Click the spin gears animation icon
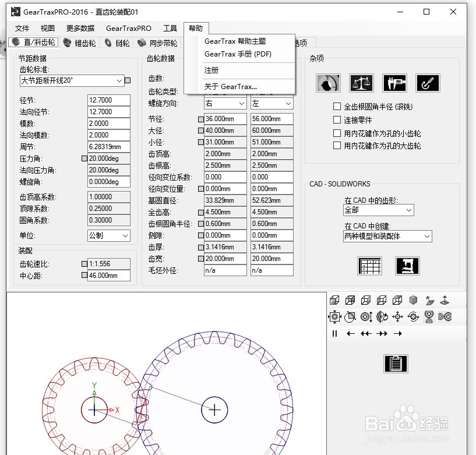The width and height of the screenshot is (476, 455). click(413, 316)
